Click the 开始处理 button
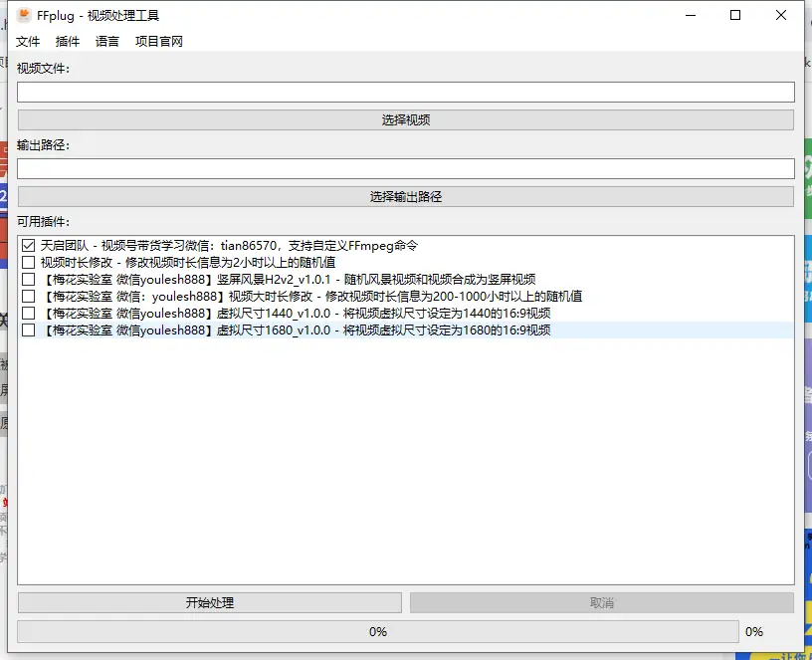The width and height of the screenshot is (812, 660). click(210, 603)
